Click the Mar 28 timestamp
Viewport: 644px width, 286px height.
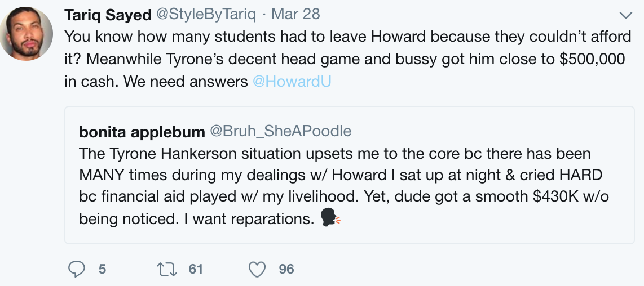click(295, 14)
